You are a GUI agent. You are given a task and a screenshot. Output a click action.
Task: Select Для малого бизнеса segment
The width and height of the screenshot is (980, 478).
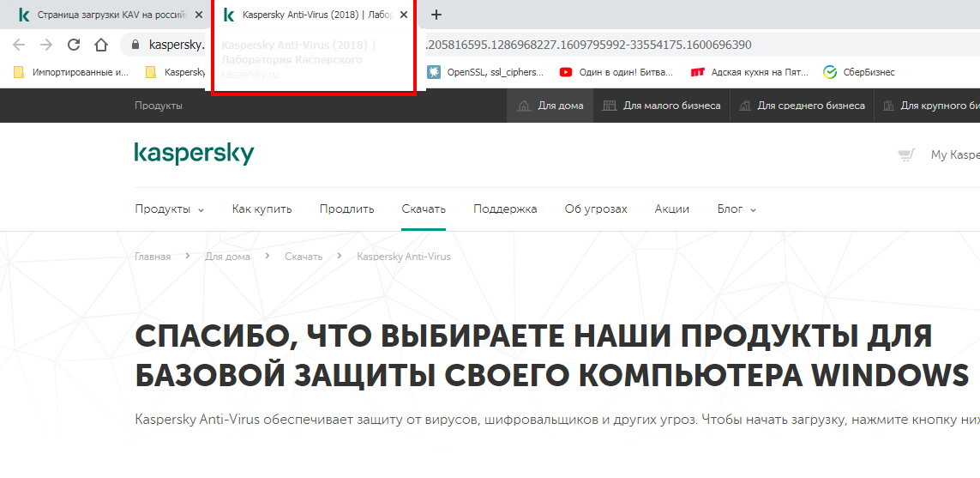point(661,106)
